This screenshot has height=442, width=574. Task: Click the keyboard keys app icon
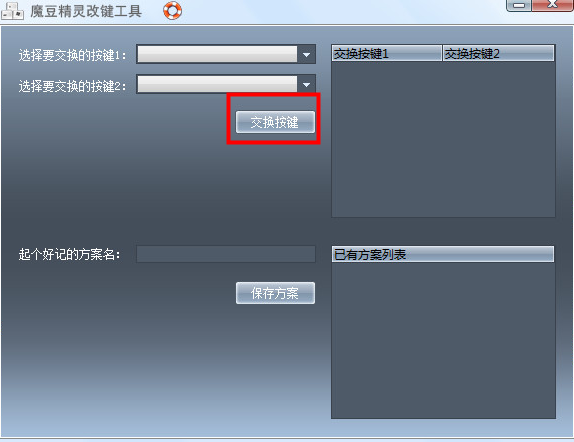12,11
